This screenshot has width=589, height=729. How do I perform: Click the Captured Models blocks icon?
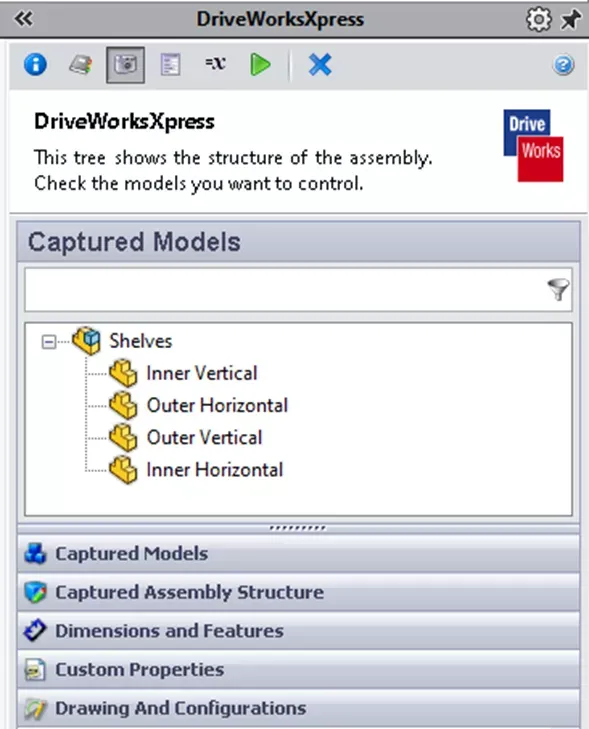pyautogui.click(x=35, y=553)
